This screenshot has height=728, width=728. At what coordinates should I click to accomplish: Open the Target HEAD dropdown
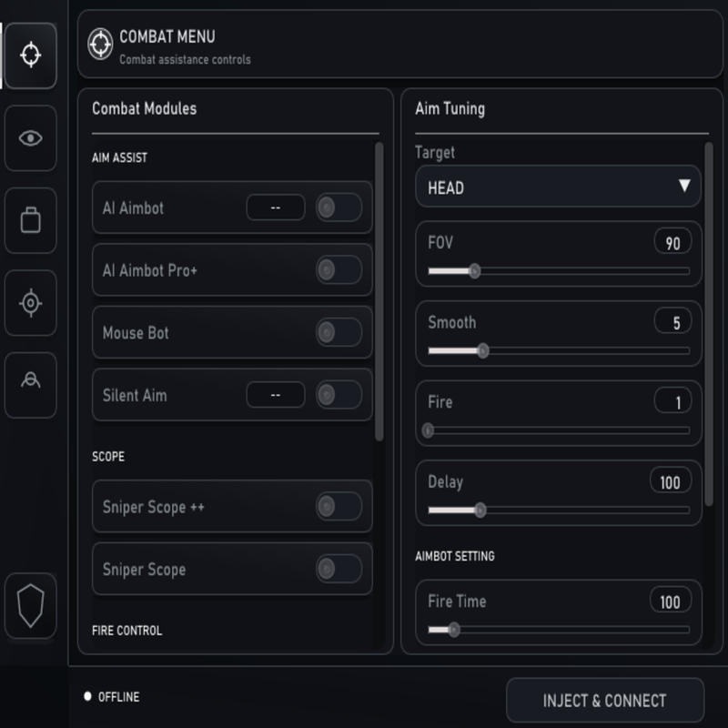[558, 187]
